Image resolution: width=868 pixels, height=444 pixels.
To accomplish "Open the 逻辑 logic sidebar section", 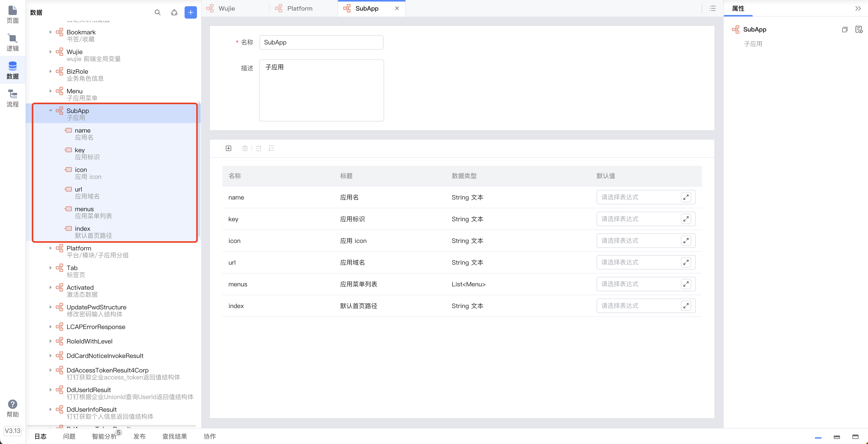I will [12, 42].
